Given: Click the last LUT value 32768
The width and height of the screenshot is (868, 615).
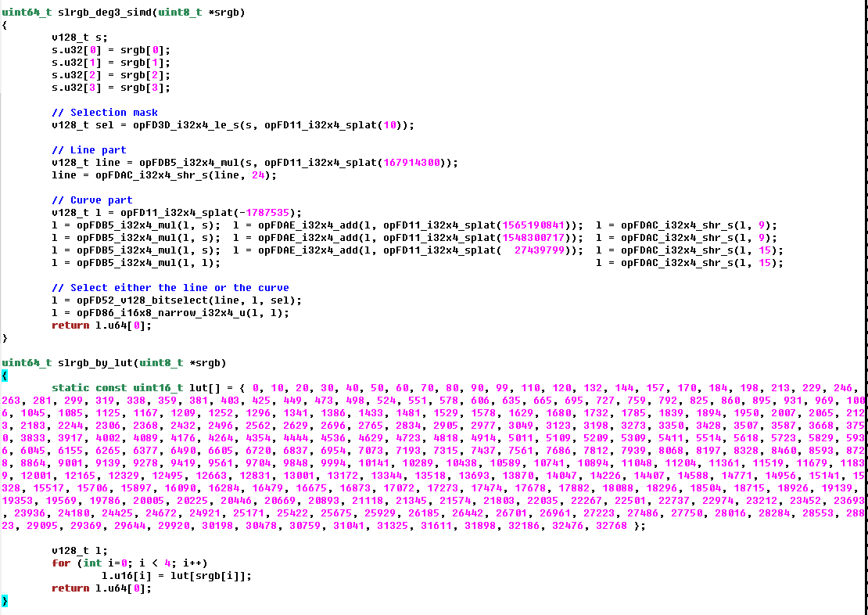Looking at the screenshot, I should [612, 526].
